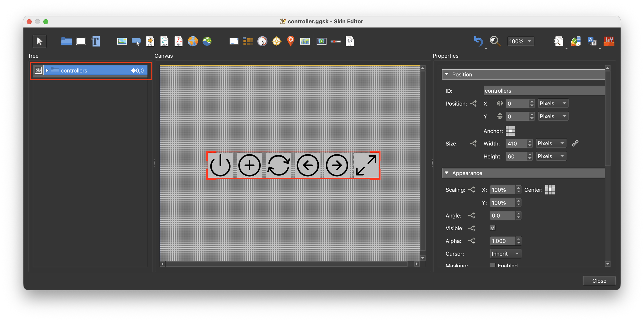Add a map pin element
Screen dimensions: 644x321
[x=291, y=41]
